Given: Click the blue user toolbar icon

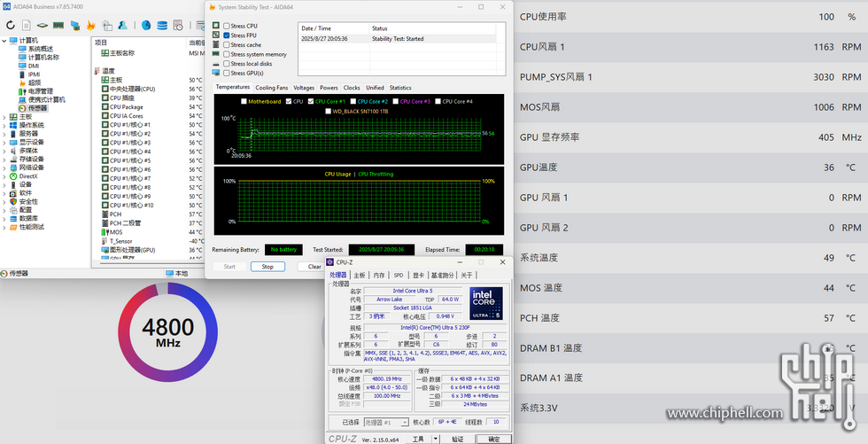Looking at the screenshot, I should click(123, 25).
